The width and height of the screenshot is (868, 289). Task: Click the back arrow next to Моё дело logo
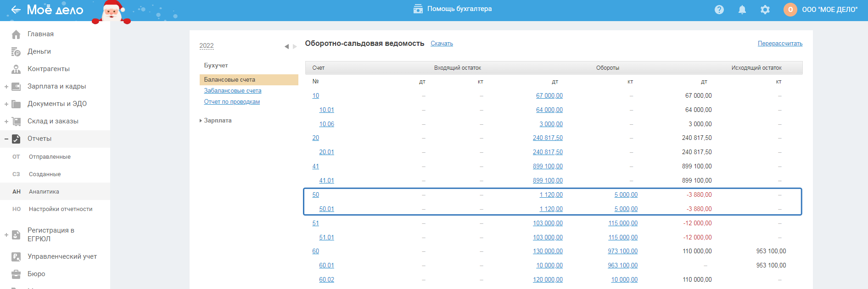click(x=16, y=10)
